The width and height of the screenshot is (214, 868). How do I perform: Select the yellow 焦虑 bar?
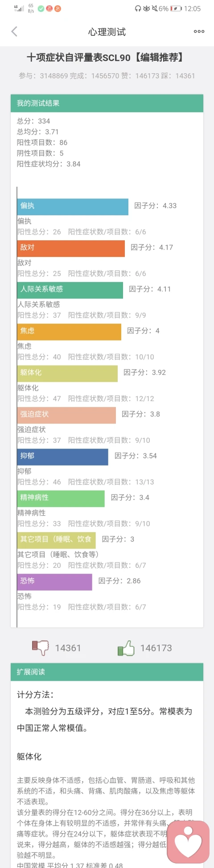[x=69, y=331]
